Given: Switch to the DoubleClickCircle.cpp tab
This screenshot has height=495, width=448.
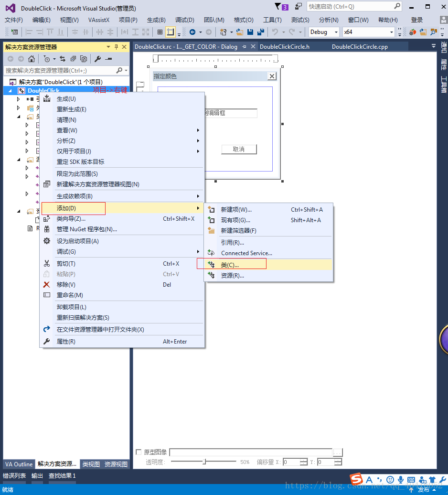Looking at the screenshot, I should tap(360, 47).
